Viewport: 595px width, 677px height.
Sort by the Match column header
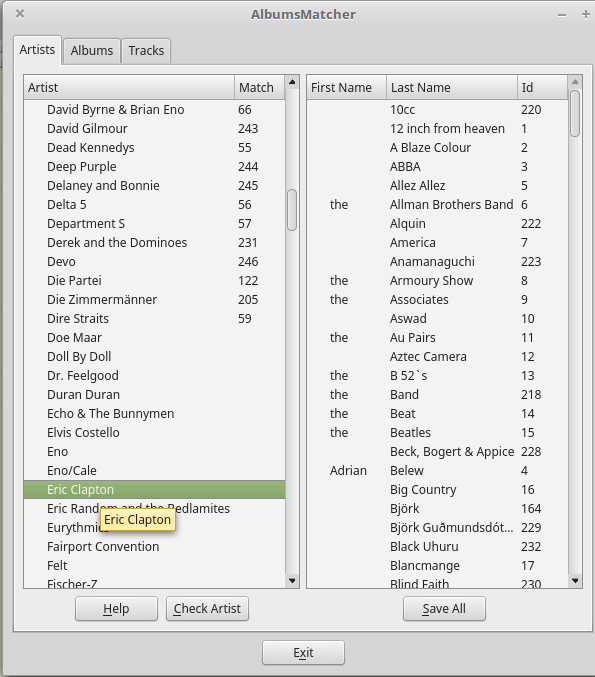point(259,87)
